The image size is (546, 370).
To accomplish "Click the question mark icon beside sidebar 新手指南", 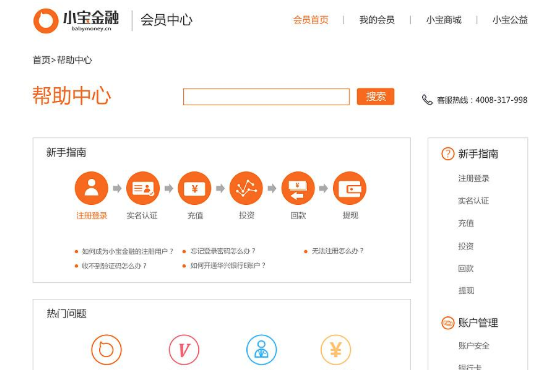I will tap(448, 153).
